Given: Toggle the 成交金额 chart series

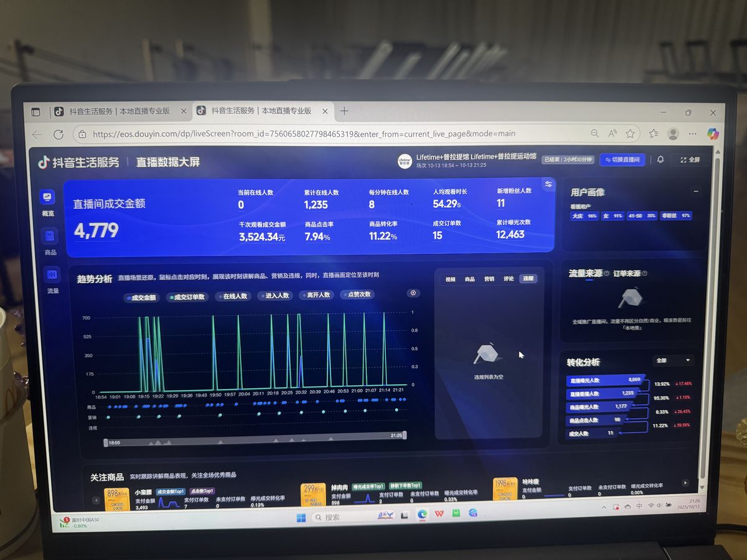Looking at the screenshot, I should [x=141, y=297].
